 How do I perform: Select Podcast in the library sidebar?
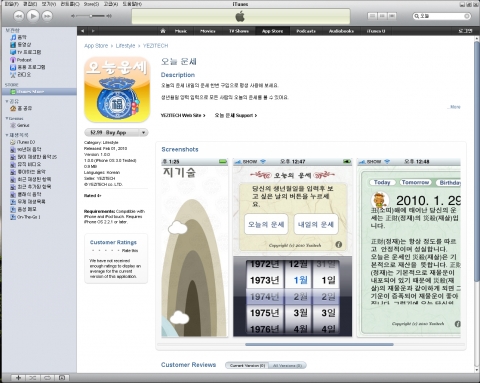pyautogui.click(x=24, y=60)
